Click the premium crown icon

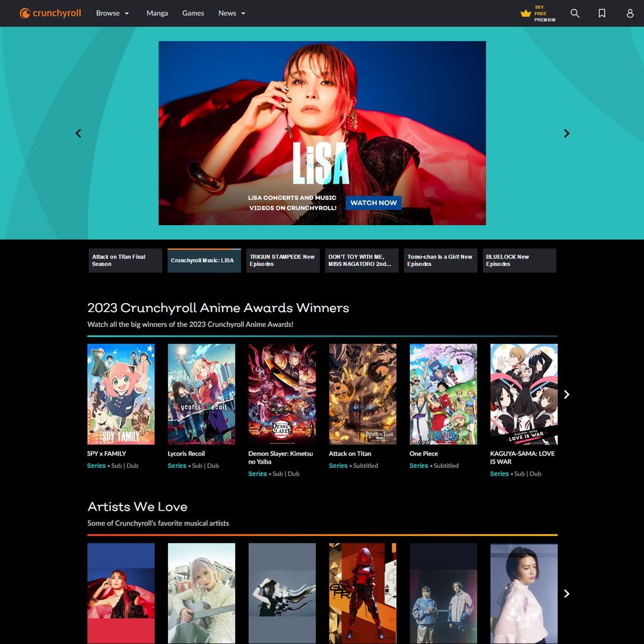pos(525,13)
